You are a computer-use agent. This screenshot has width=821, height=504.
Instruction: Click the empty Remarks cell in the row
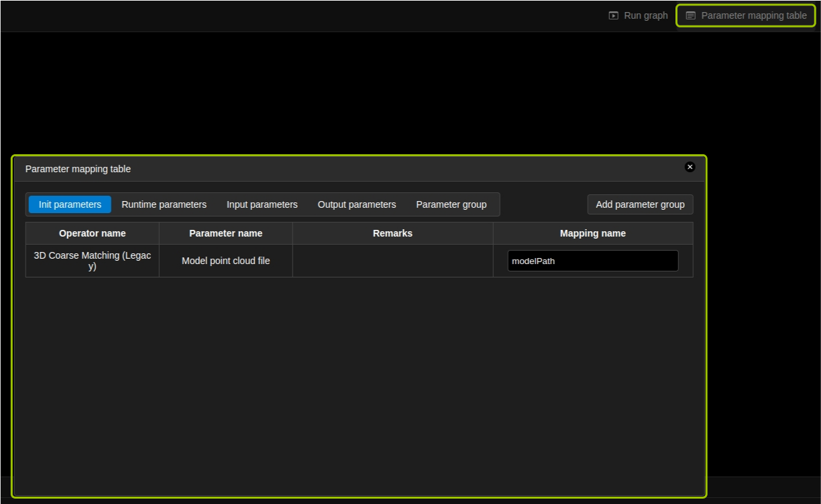(x=392, y=261)
